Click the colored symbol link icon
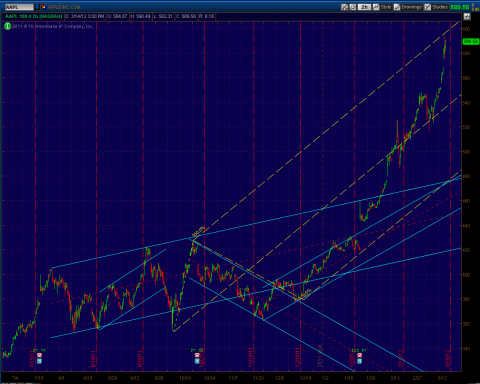The width and height of the screenshot is (480, 384). point(43,7)
